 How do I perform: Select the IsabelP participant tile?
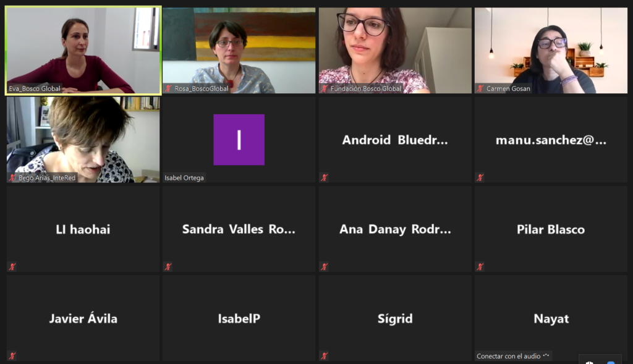[239, 318]
